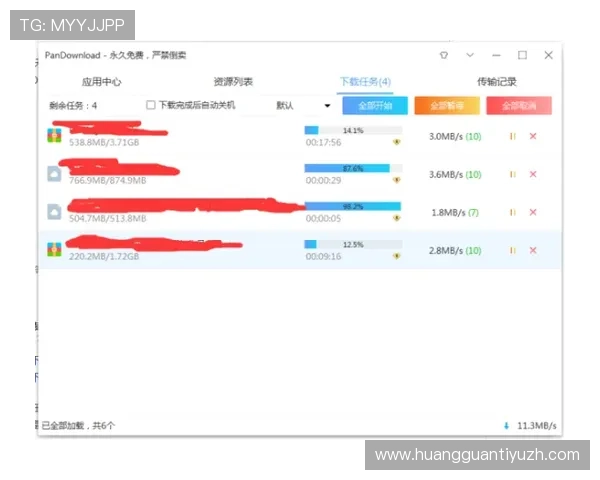Click the 3.6MB/s (10) speed text

click(455, 175)
